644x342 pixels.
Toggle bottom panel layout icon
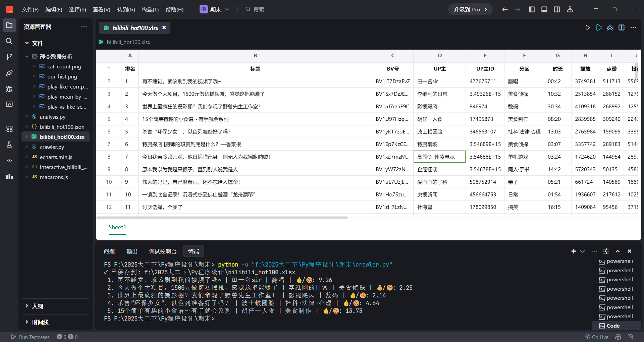point(544,9)
